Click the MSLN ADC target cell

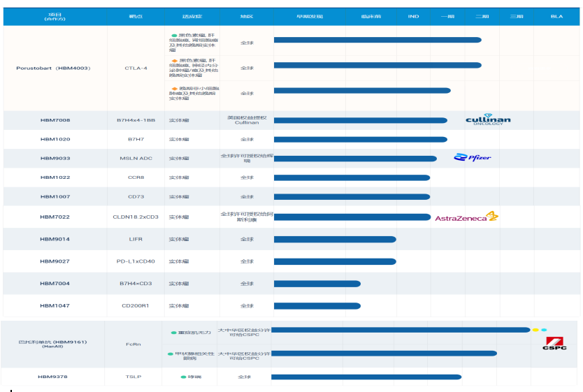coord(136,159)
